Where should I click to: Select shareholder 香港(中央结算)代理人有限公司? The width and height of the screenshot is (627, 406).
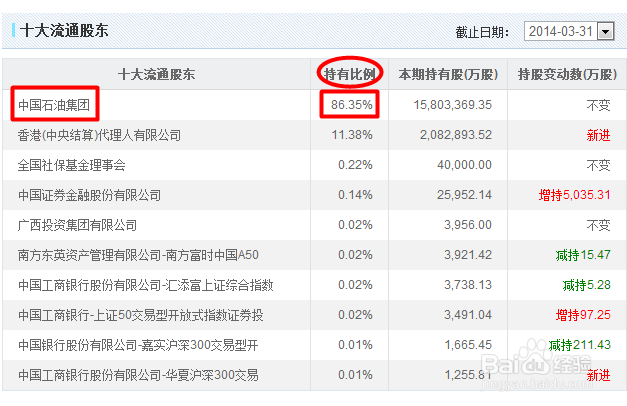pos(99,135)
